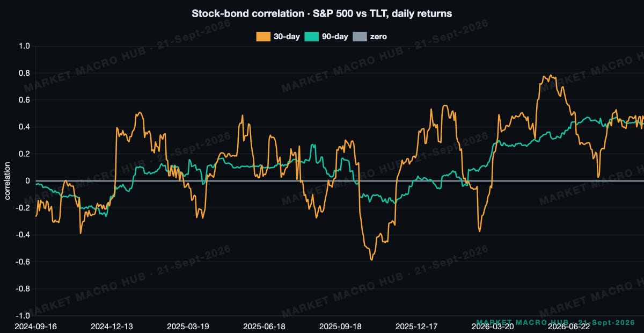Select the 2024-12-13 x-axis date label
Viewport: 644px width, 333px height.
112,325
